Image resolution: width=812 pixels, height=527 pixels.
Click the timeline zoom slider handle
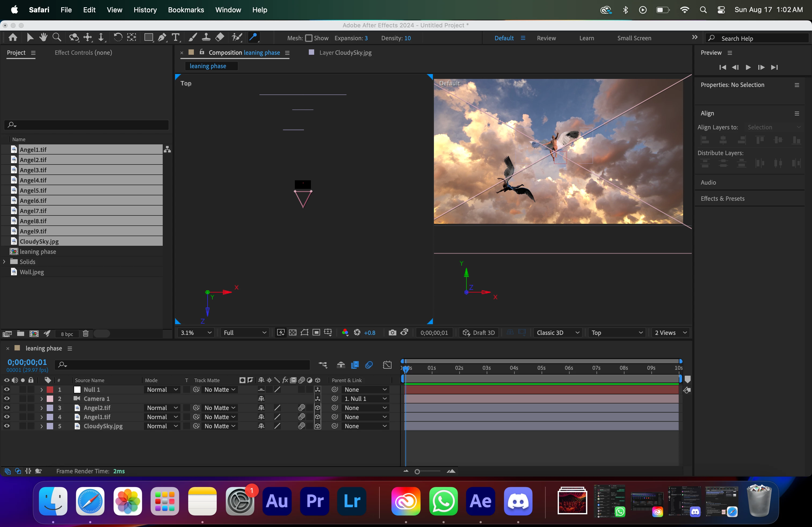point(417,471)
